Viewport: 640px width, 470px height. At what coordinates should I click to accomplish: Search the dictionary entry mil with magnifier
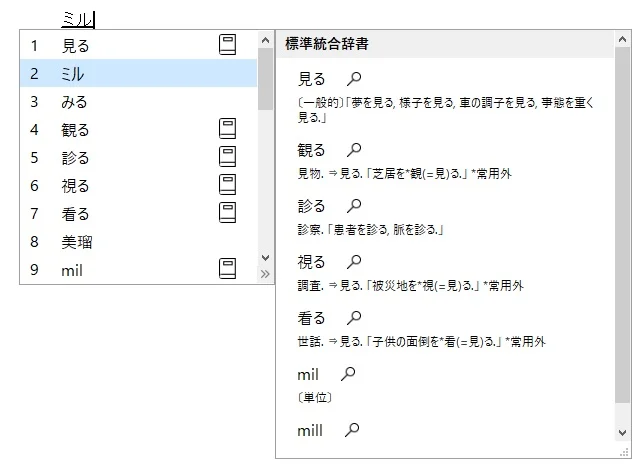348,373
